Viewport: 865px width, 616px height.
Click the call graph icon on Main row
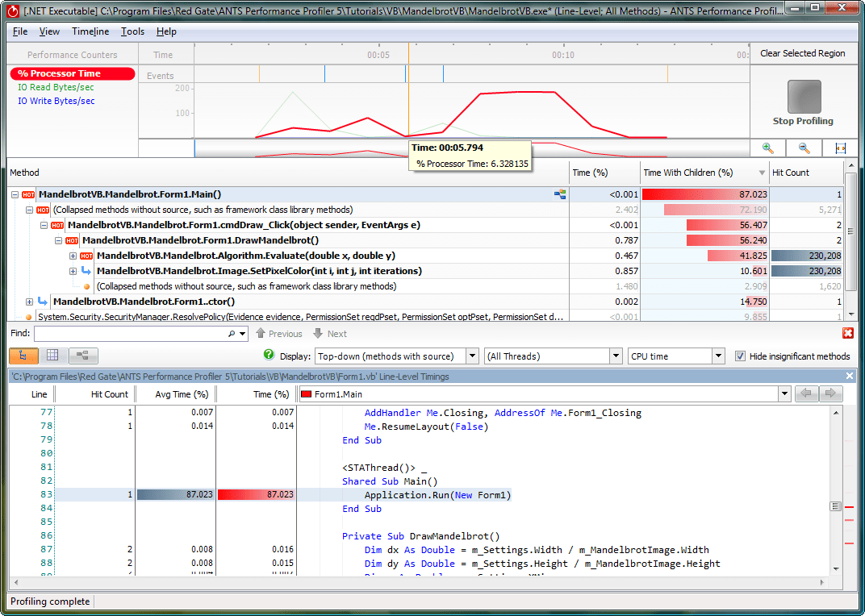(x=560, y=194)
